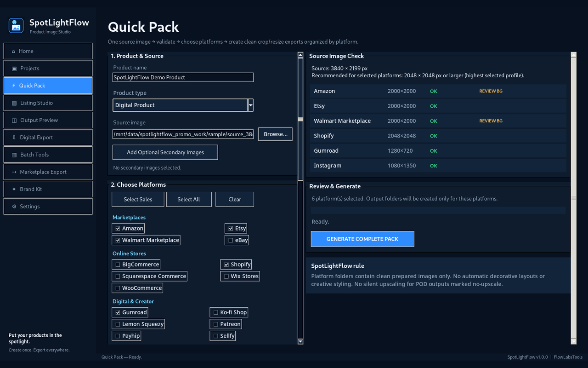Click the Browse... button
588x368 pixels.
(275, 134)
